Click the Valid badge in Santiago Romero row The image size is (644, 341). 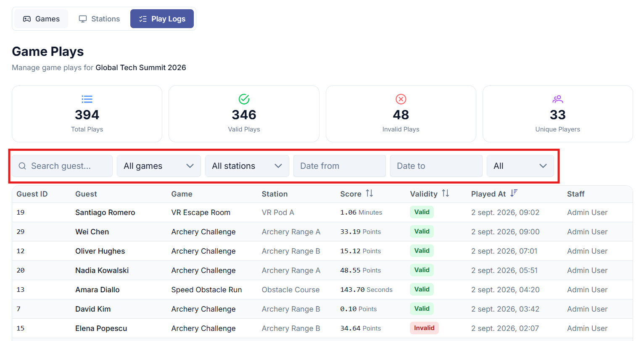pos(422,212)
